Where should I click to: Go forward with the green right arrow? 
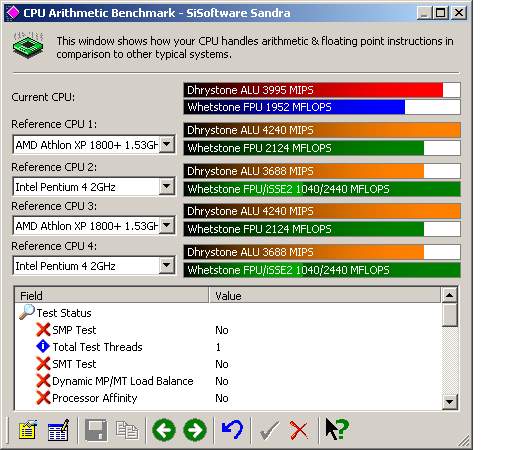195,430
